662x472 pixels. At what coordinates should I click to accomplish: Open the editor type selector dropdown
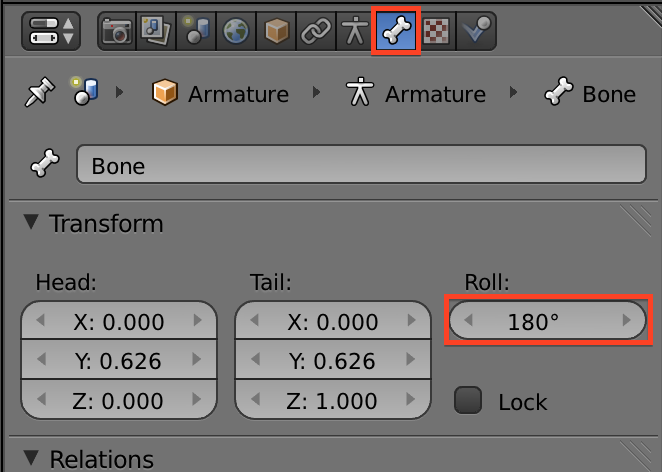point(51,31)
